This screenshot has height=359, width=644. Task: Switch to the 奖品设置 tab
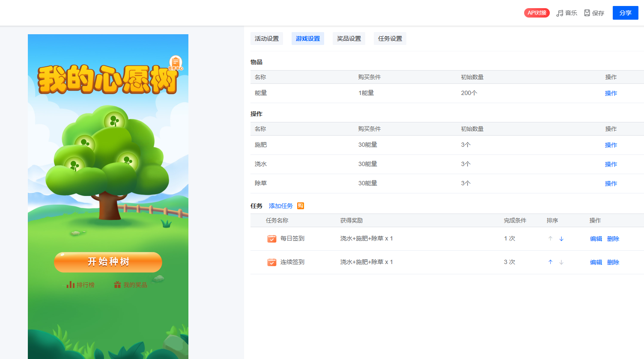pyautogui.click(x=349, y=39)
